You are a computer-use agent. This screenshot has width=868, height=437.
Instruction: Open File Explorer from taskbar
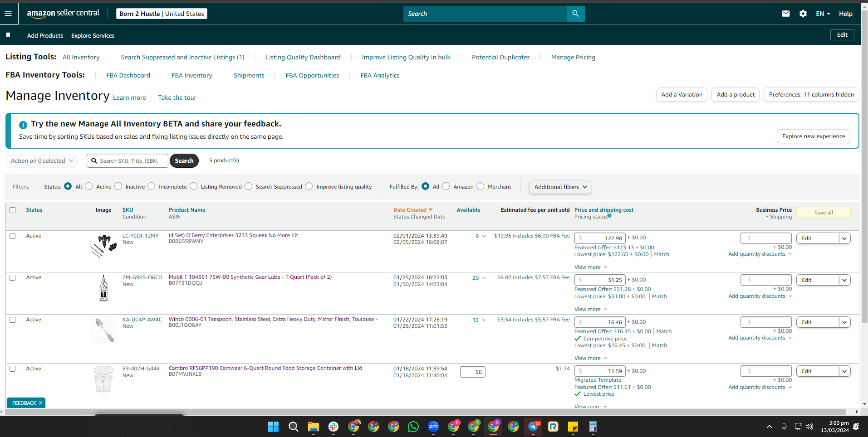click(314, 427)
